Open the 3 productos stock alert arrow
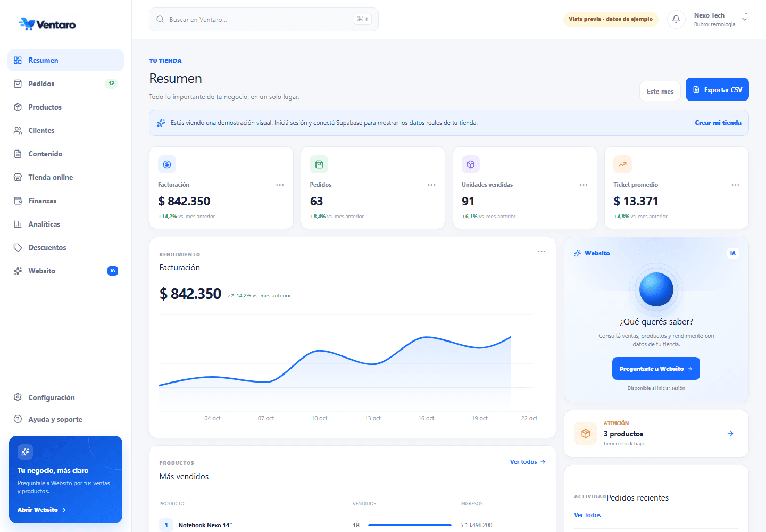766x532 pixels. (x=730, y=434)
